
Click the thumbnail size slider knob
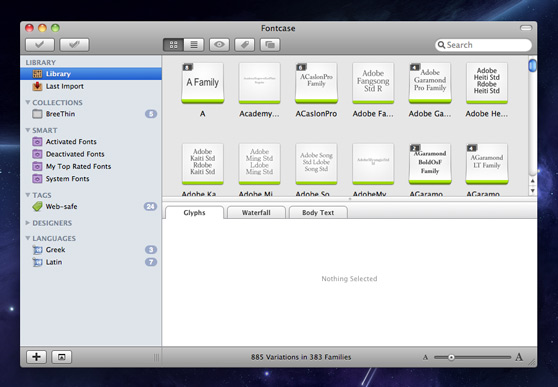pos(451,357)
